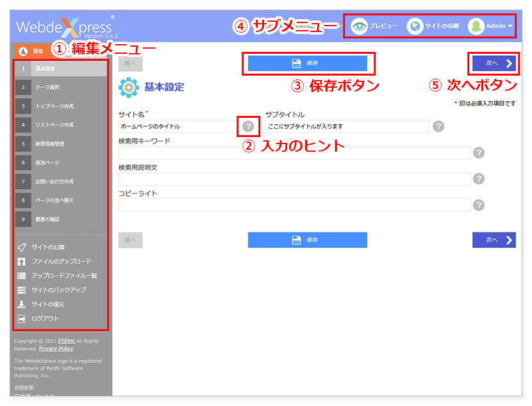This screenshot has width=532, height=406.
Task: Open step 8 ページの並べ替え
Action: click(x=61, y=200)
